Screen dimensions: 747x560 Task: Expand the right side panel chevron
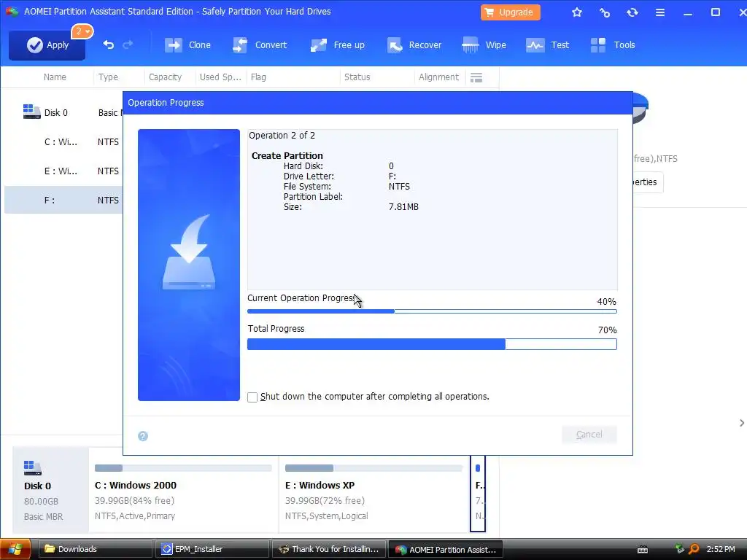[x=741, y=423]
